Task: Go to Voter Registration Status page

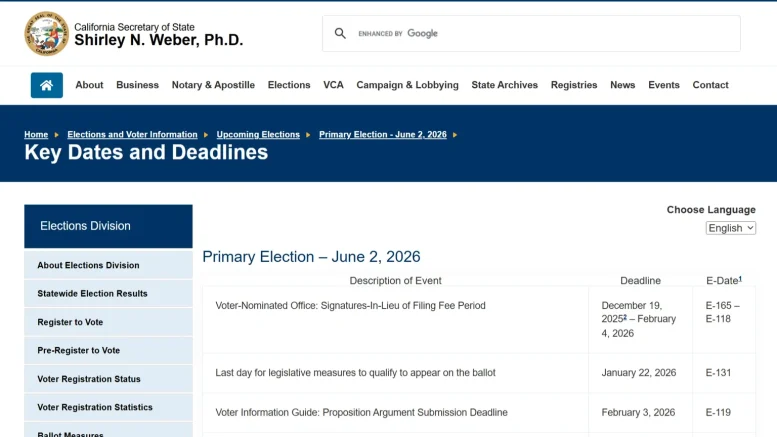Action: 108,379
